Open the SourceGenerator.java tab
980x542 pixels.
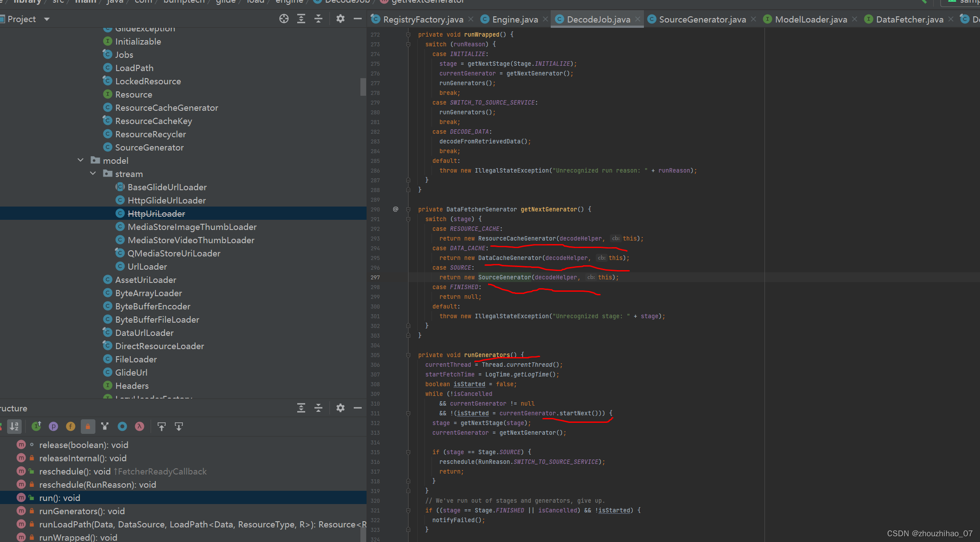coord(702,19)
